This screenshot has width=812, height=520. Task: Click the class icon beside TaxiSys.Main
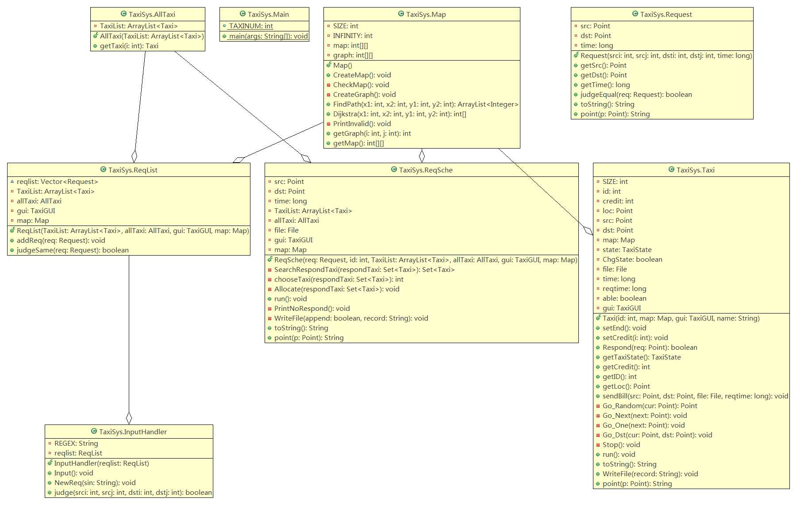pyautogui.click(x=242, y=14)
